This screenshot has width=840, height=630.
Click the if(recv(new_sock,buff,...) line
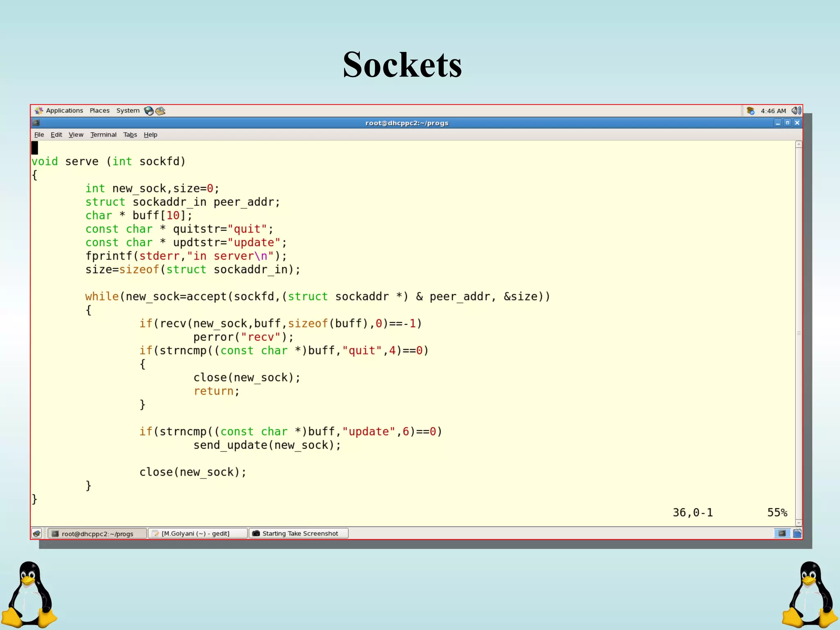coord(281,324)
